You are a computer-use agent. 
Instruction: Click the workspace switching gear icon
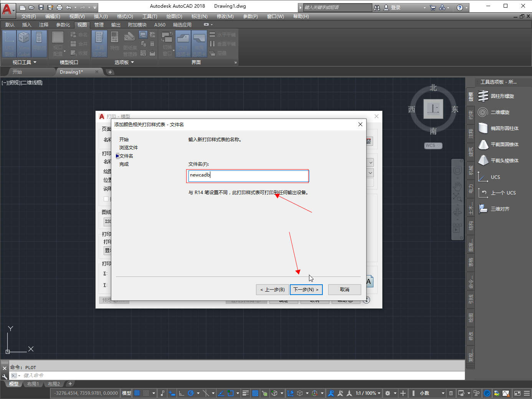point(387,393)
